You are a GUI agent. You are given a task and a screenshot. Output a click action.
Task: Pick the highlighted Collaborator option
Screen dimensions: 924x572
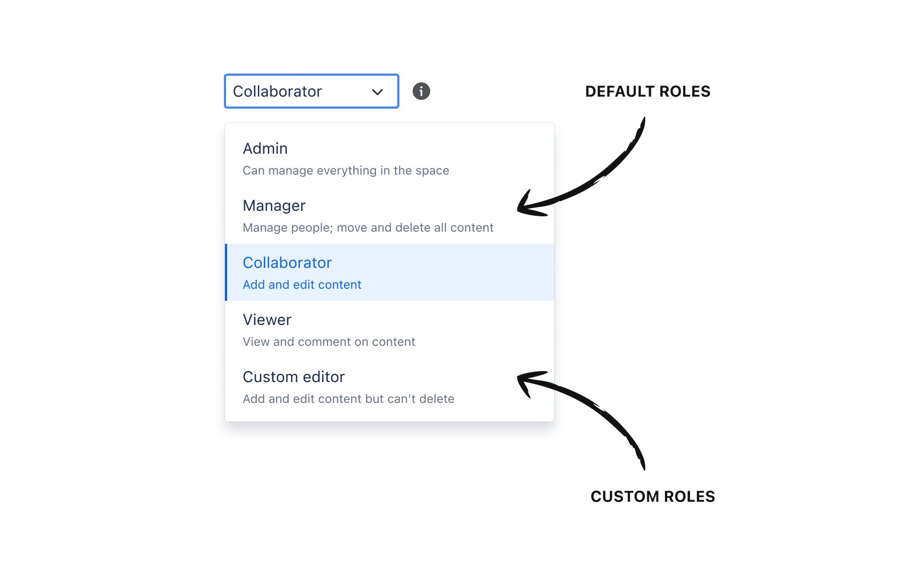tap(390, 272)
